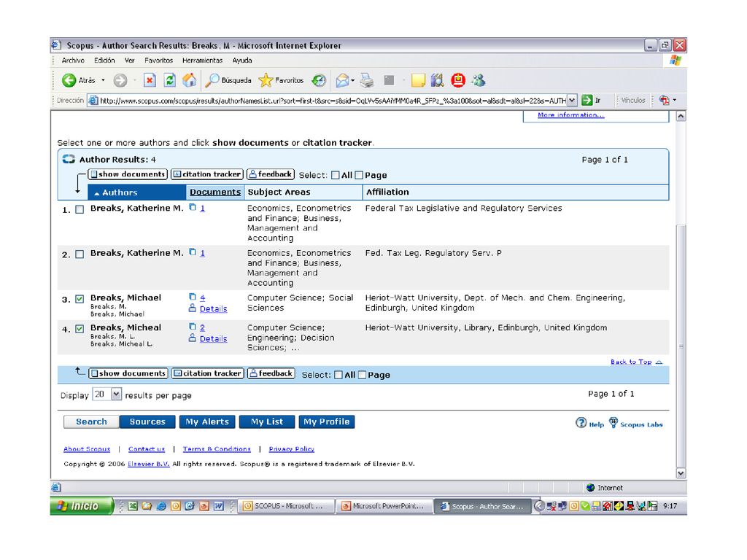
Task: Click the bottom feedback button
Action: 271,373
